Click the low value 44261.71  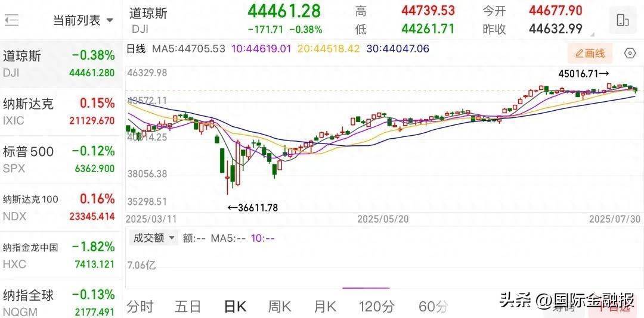click(x=428, y=29)
